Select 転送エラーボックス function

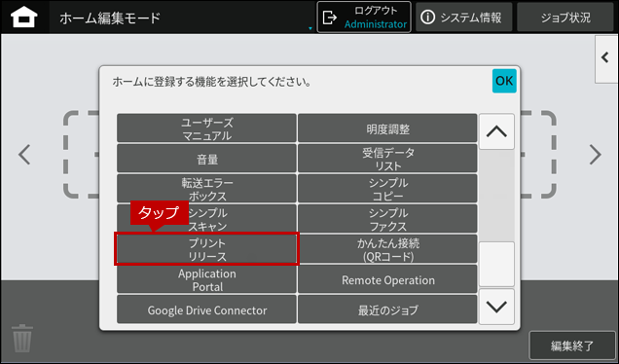tap(206, 189)
